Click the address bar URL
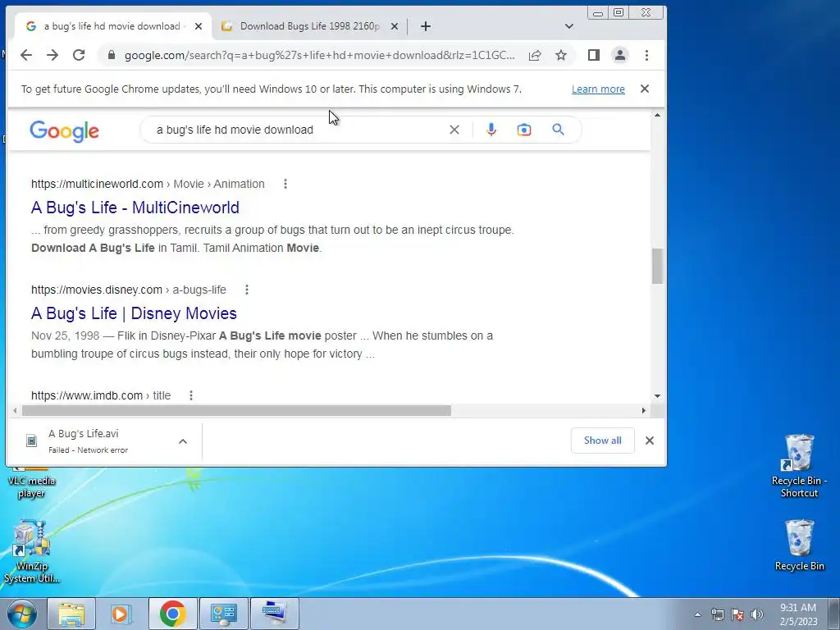Image resolution: width=840 pixels, height=630 pixels. [319, 55]
